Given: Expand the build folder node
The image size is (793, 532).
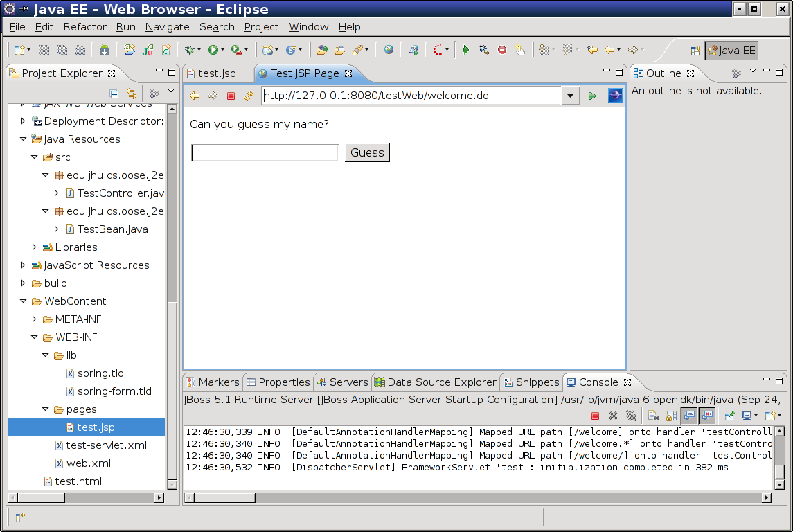Looking at the screenshot, I should [23, 283].
